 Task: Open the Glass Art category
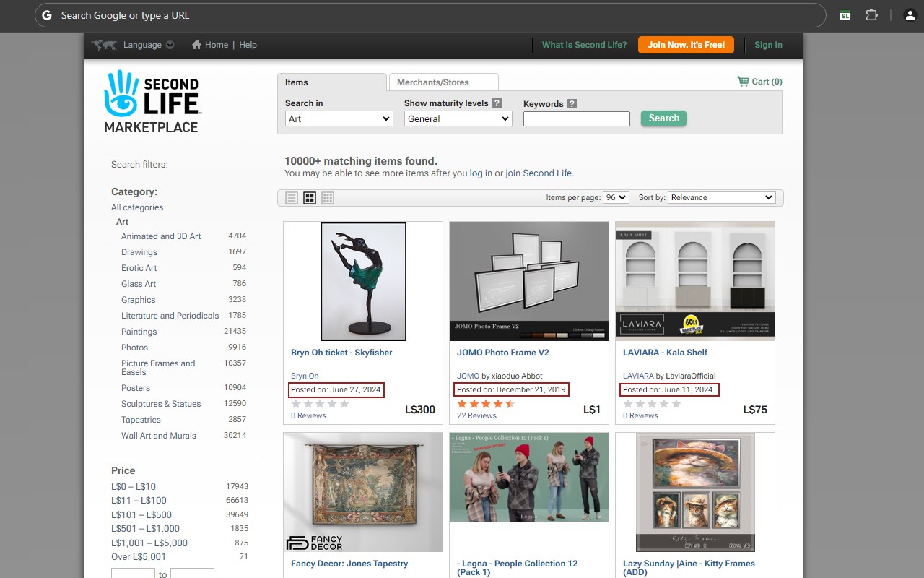tap(139, 284)
